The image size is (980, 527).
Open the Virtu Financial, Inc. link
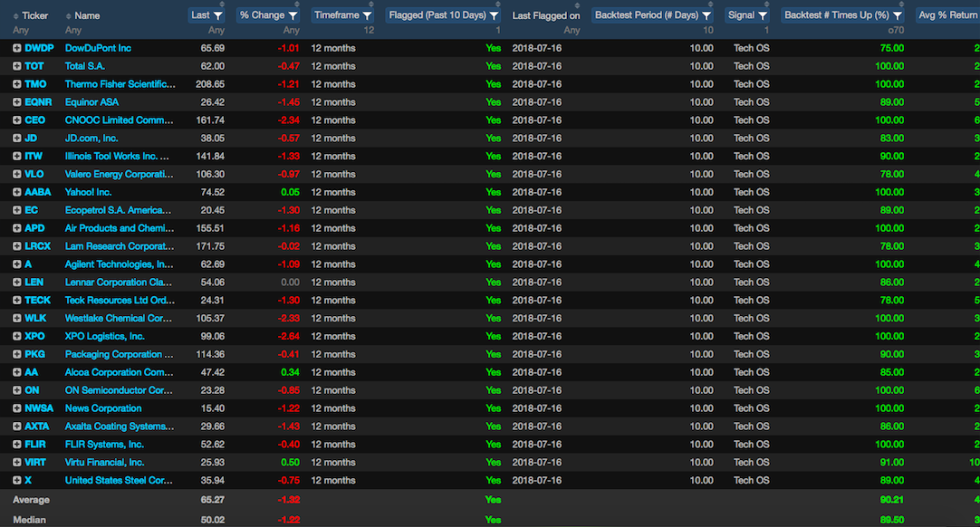coord(105,463)
